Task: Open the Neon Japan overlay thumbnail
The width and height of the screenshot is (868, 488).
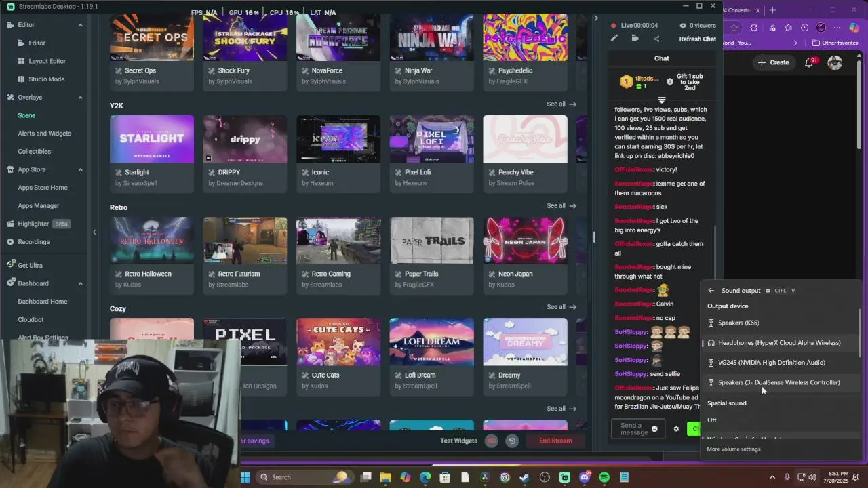Action: point(525,241)
